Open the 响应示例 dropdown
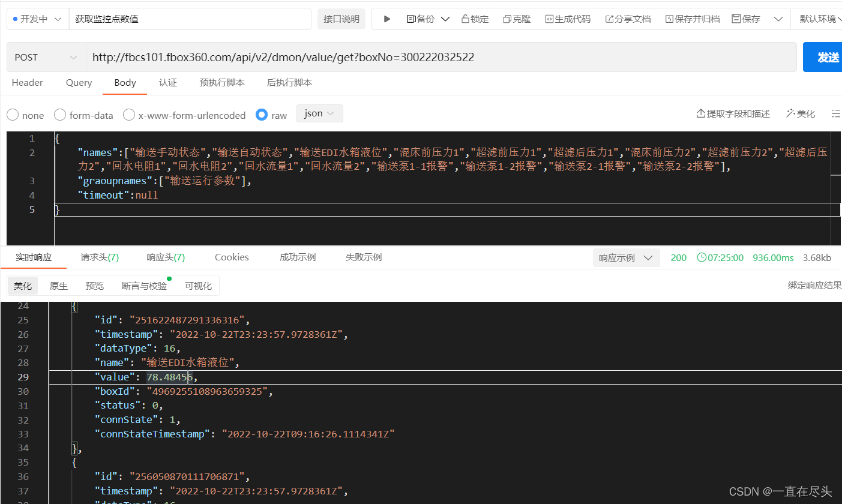 click(626, 258)
